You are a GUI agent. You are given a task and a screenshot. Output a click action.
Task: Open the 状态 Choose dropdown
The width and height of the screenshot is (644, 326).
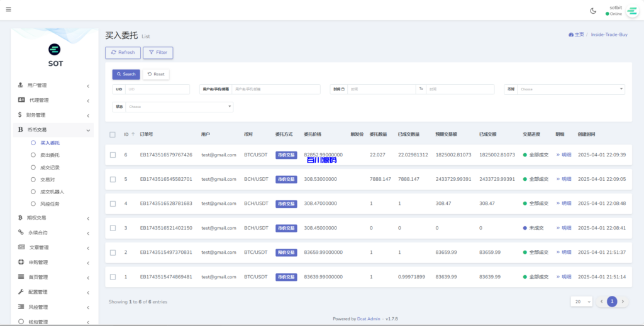[x=179, y=107]
